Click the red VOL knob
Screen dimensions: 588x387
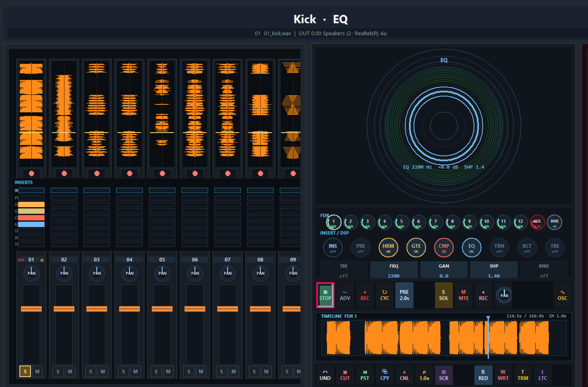click(x=537, y=222)
